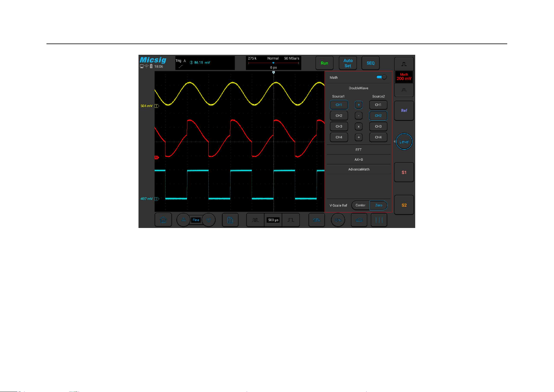Tap the S2 side button
The width and height of the screenshot is (554, 392).
[404, 205]
